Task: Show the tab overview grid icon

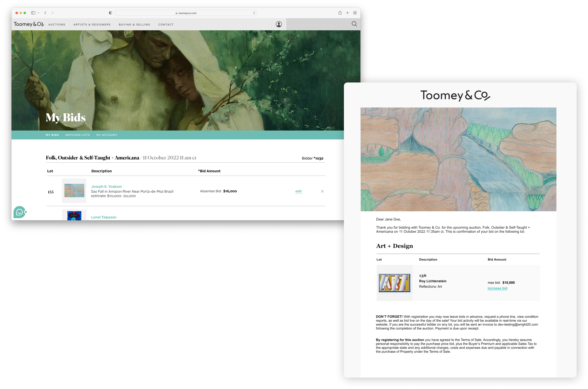Action: click(355, 13)
